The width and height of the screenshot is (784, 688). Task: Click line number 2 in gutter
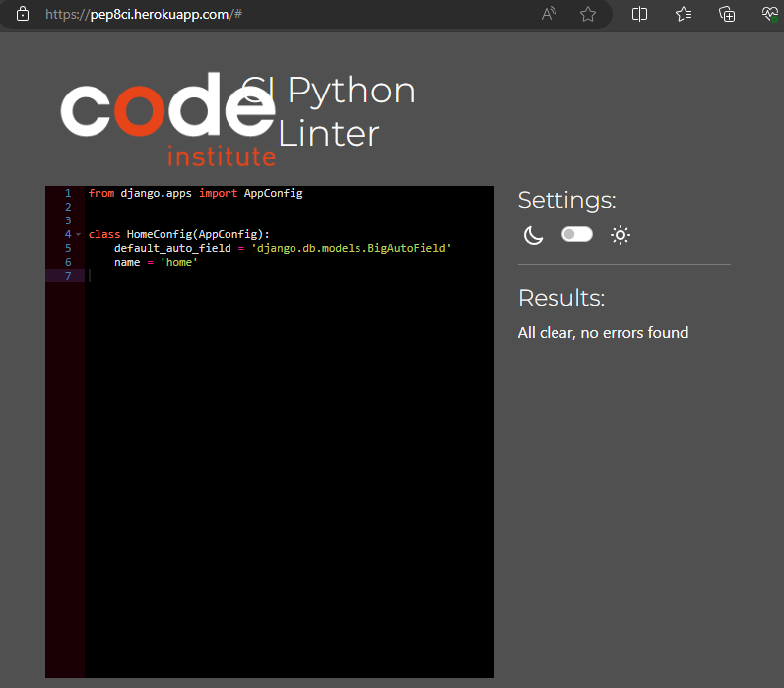point(68,207)
